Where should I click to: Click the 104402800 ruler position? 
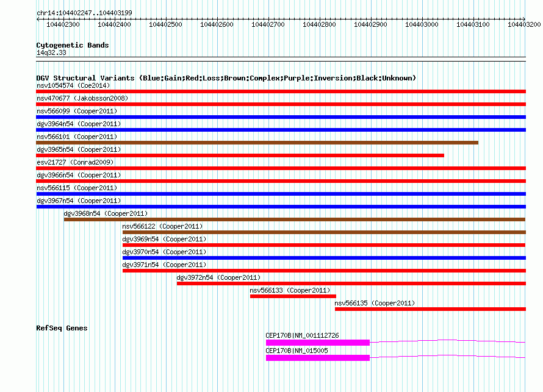pos(319,24)
